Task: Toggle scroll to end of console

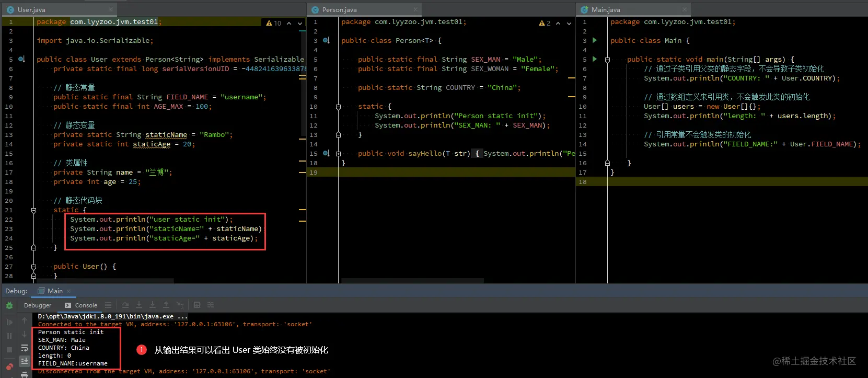Action: pyautogui.click(x=25, y=361)
